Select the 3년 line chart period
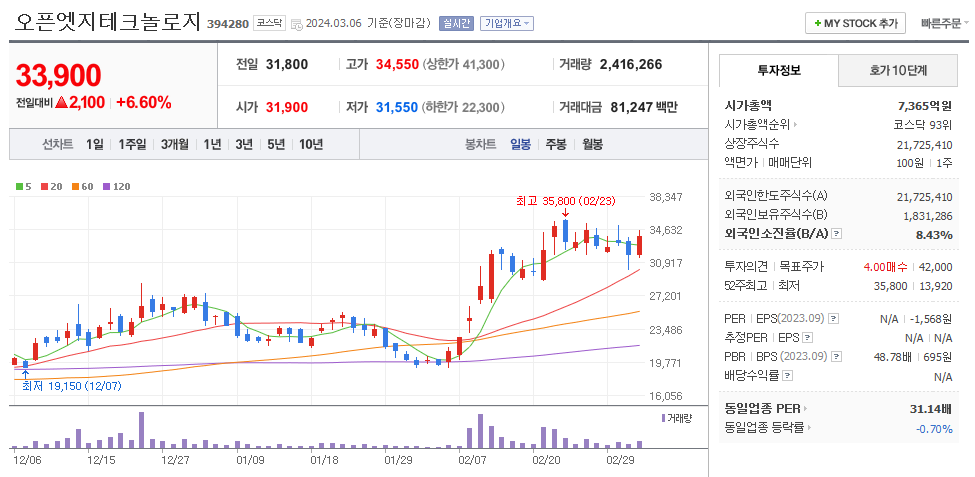975x477 pixels. click(244, 144)
